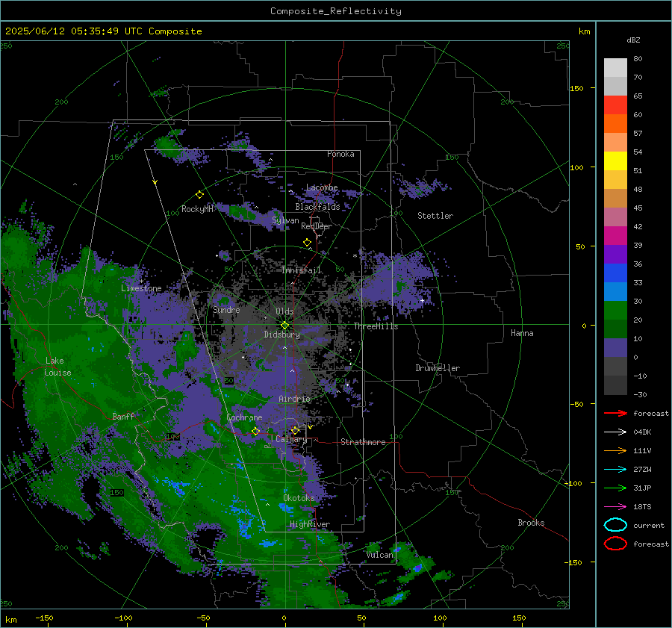This screenshot has width=672, height=628.
Task: Click the Banff label
Action: tap(123, 416)
